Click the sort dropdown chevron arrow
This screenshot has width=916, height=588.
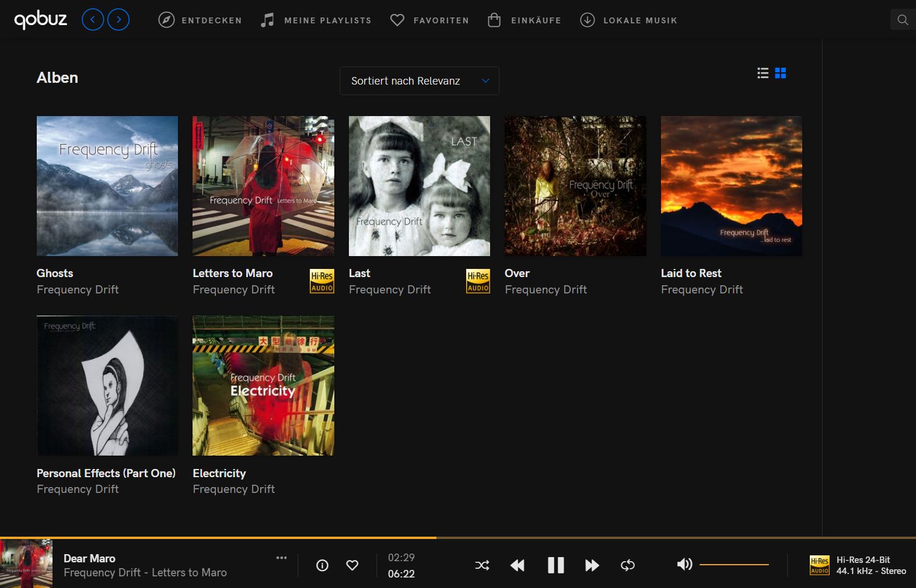(x=485, y=80)
